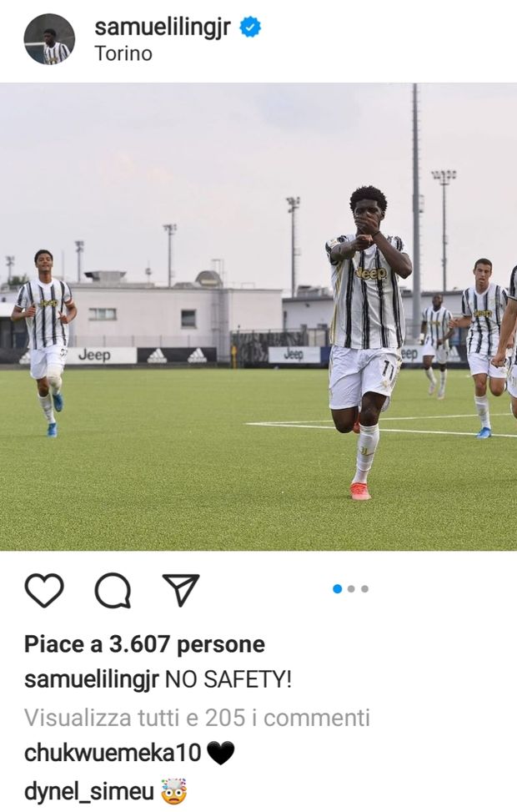Screen dimensions: 517x812
Task: Tap the teammate running on the left
Action: click(44, 343)
